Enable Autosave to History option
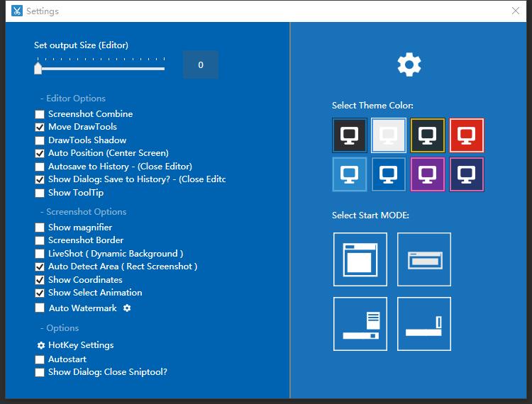Screen dimensions: 532x404 tap(40, 167)
